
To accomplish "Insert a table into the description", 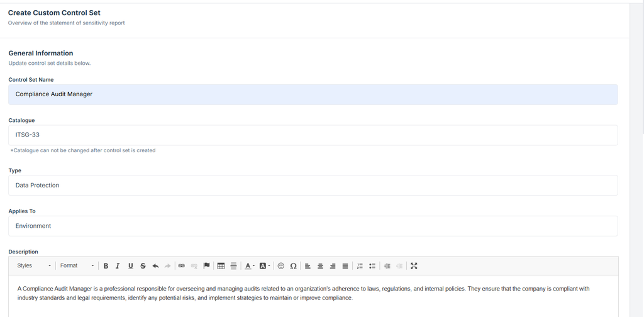I will (x=221, y=266).
